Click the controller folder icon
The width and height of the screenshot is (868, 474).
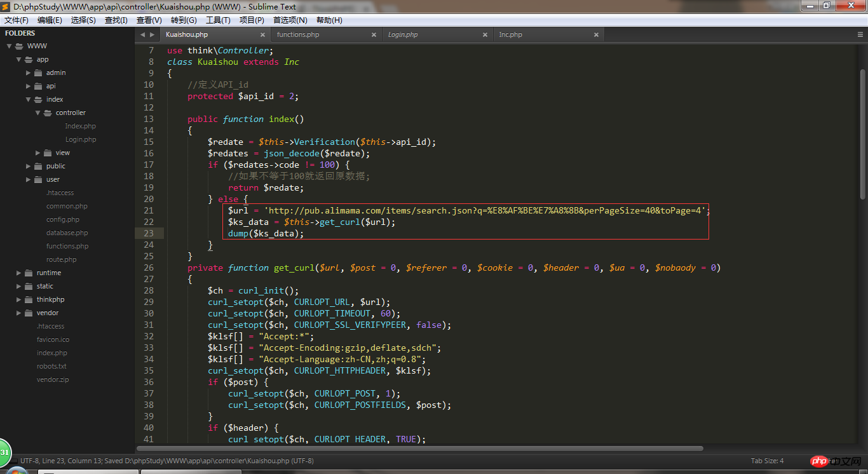point(48,113)
